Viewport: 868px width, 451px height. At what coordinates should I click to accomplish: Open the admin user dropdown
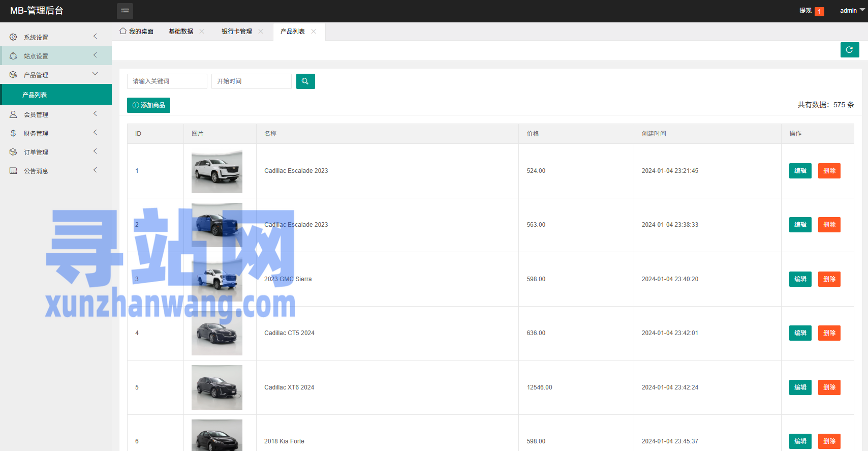pos(852,11)
